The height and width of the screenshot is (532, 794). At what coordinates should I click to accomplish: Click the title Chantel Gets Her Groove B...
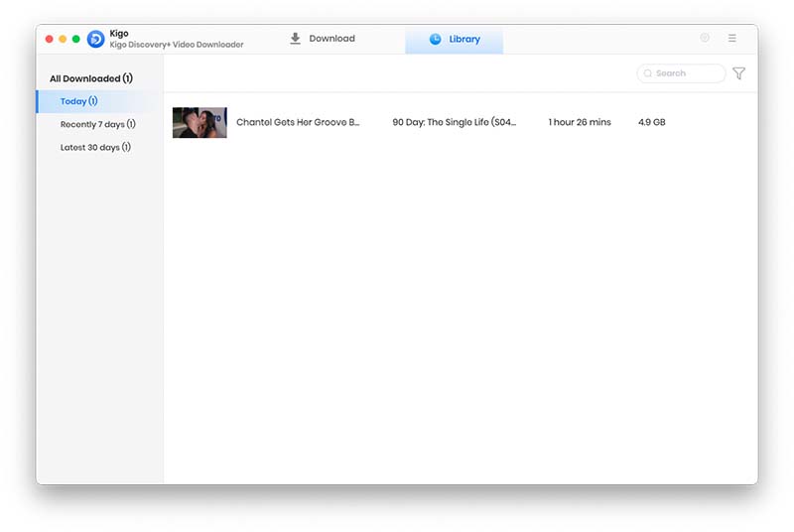coord(298,122)
